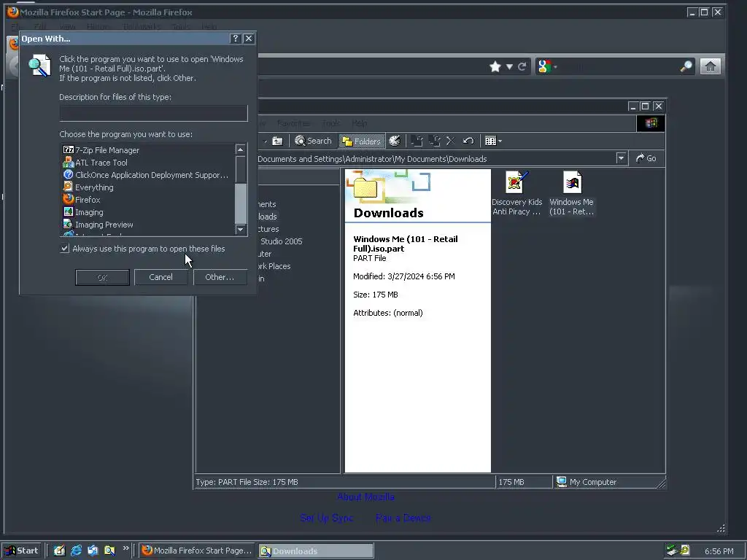Open the Start menu
The image size is (747, 560).
(21, 551)
